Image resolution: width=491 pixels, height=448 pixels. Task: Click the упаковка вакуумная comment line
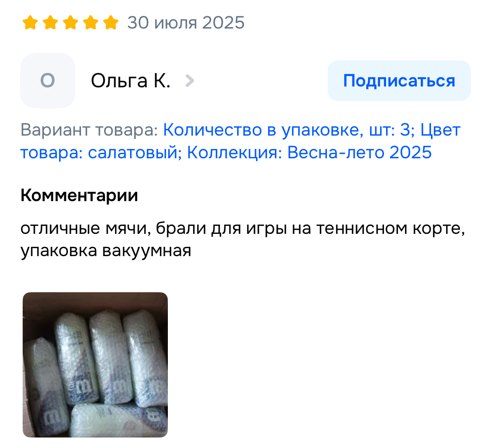[x=106, y=251]
